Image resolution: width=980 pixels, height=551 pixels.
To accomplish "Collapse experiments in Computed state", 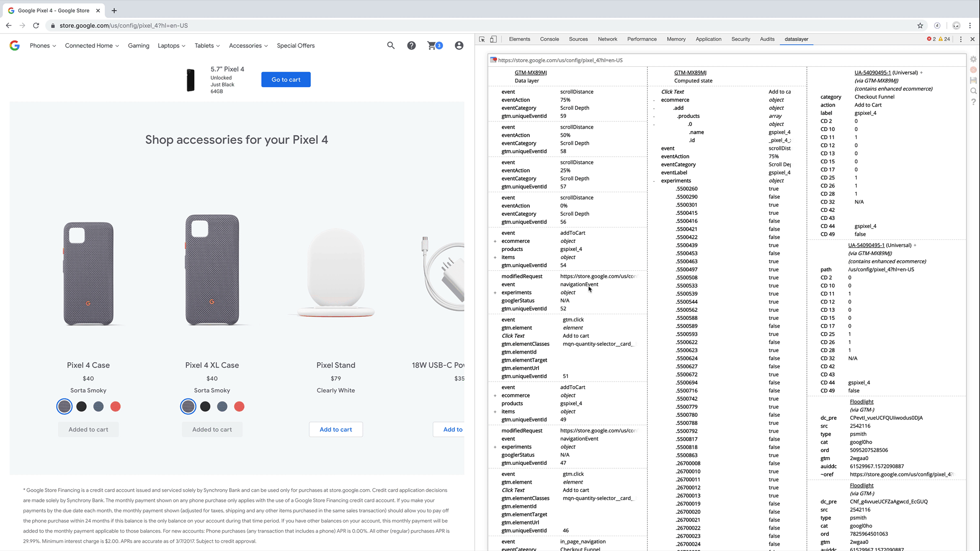I will (654, 181).
